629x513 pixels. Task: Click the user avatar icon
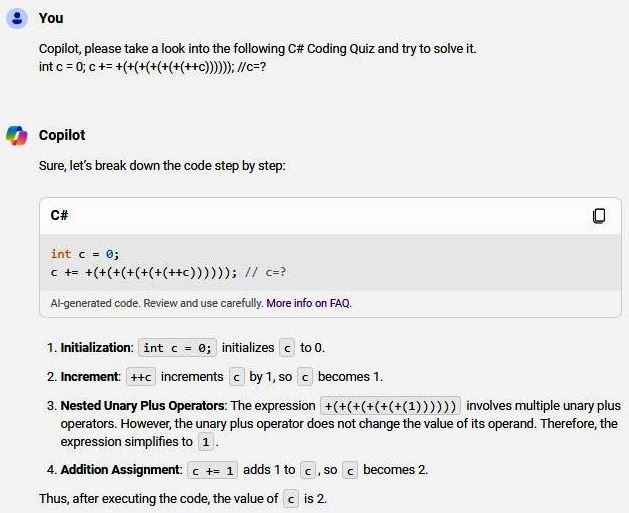tap(16, 18)
